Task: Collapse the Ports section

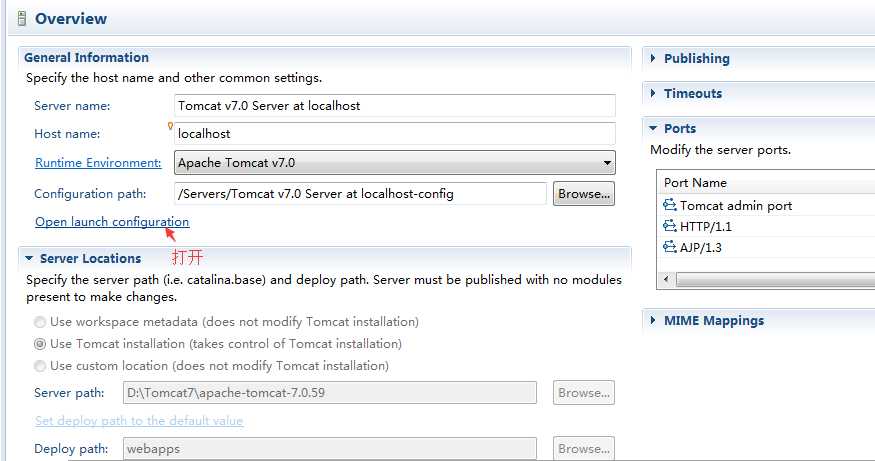Action: click(x=653, y=128)
